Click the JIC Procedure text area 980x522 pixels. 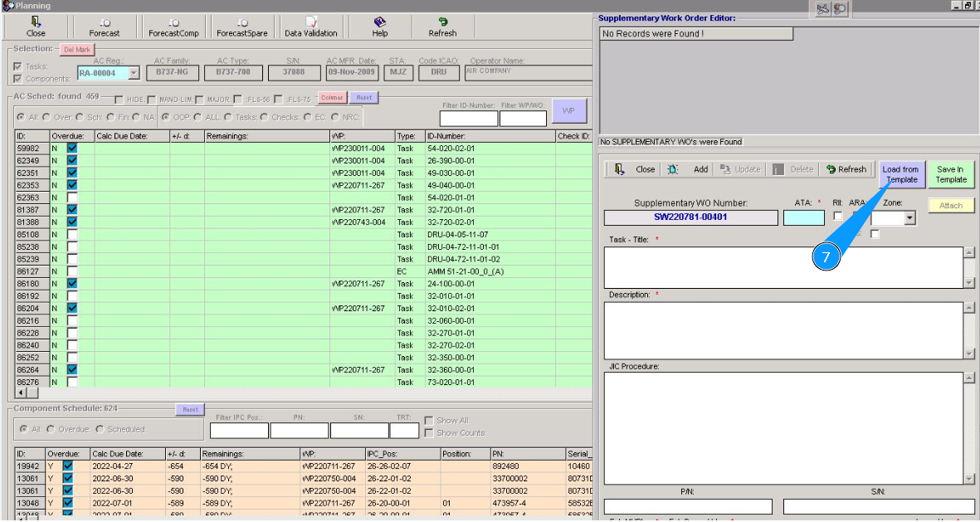(x=783, y=428)
